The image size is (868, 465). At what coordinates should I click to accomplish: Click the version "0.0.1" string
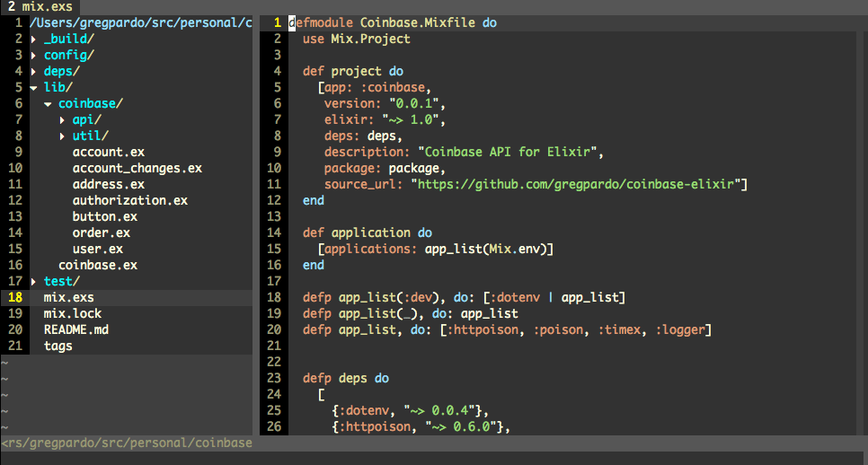tap(414, 103)
